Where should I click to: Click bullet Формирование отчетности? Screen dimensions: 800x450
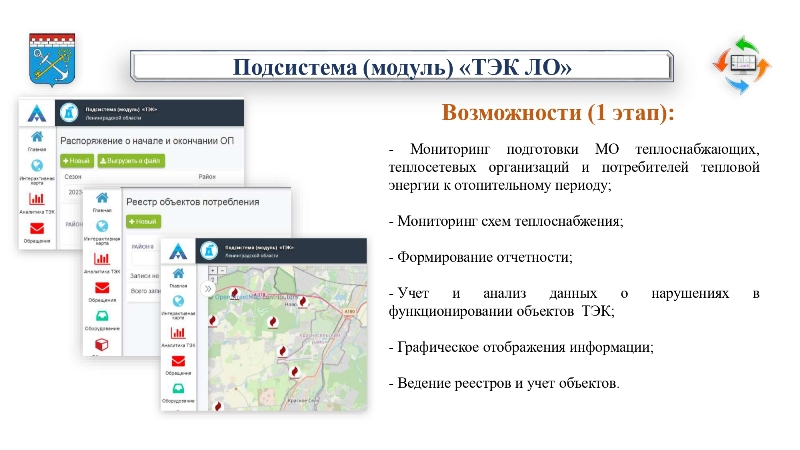[481, 257]
